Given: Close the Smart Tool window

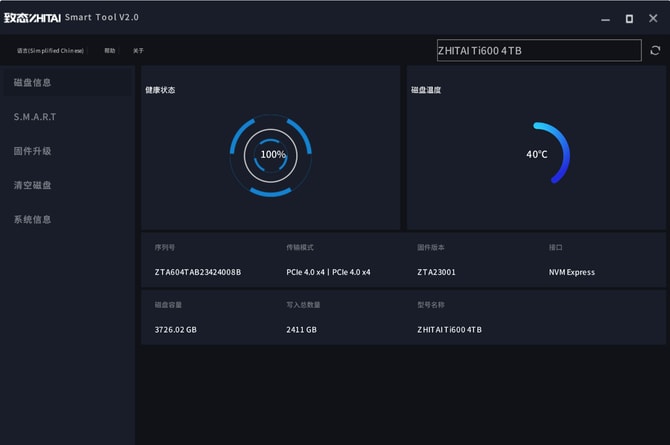Looking at the screenshot, I should [x=654, y=18].
